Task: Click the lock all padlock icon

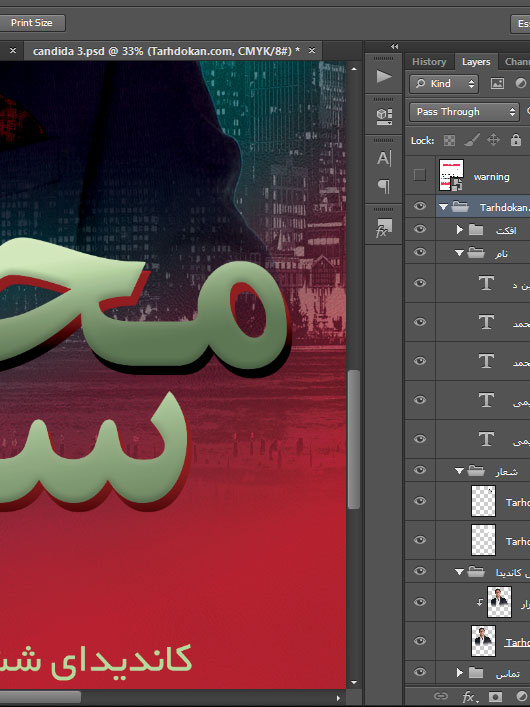Action: 516,140
